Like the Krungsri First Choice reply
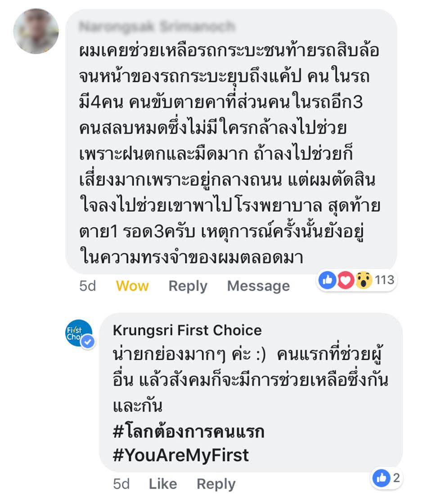 tap(162, 484)
